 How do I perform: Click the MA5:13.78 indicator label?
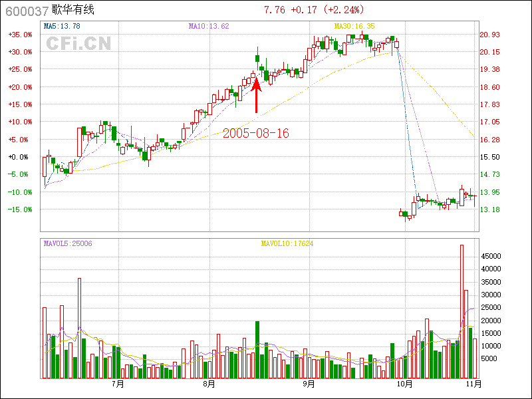[62, 26]
